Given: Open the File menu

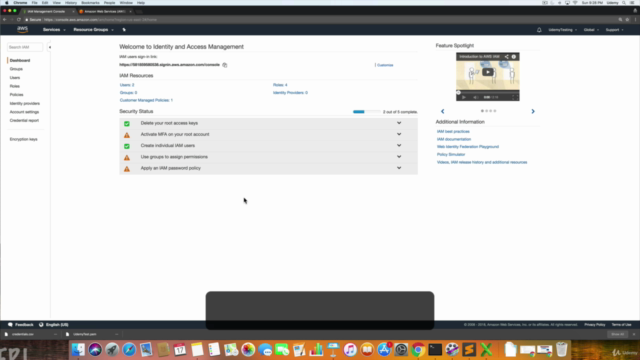Looking at the screenshot, I should pos(34,3).
